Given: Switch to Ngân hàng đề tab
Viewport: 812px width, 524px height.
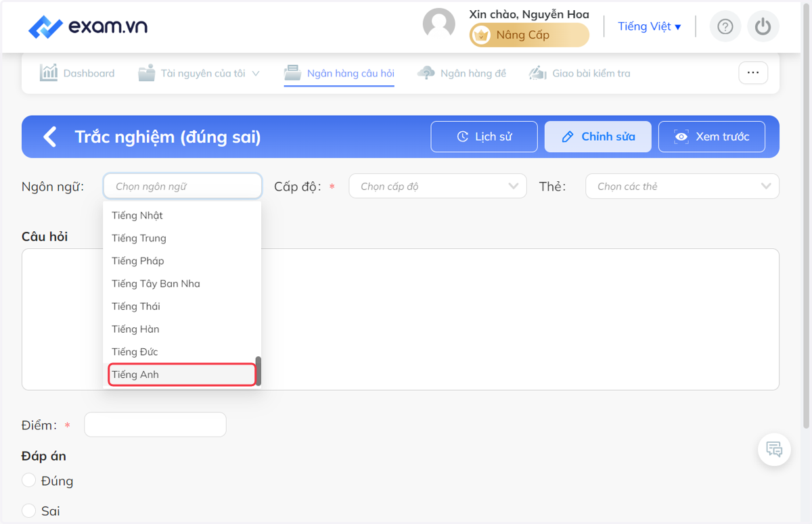Looking at the screenshot, I should point(462,73).
